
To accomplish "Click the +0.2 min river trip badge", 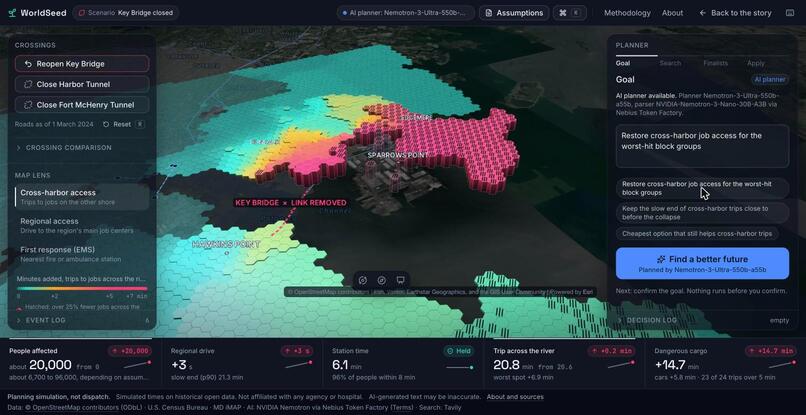I will pos(612,351).
